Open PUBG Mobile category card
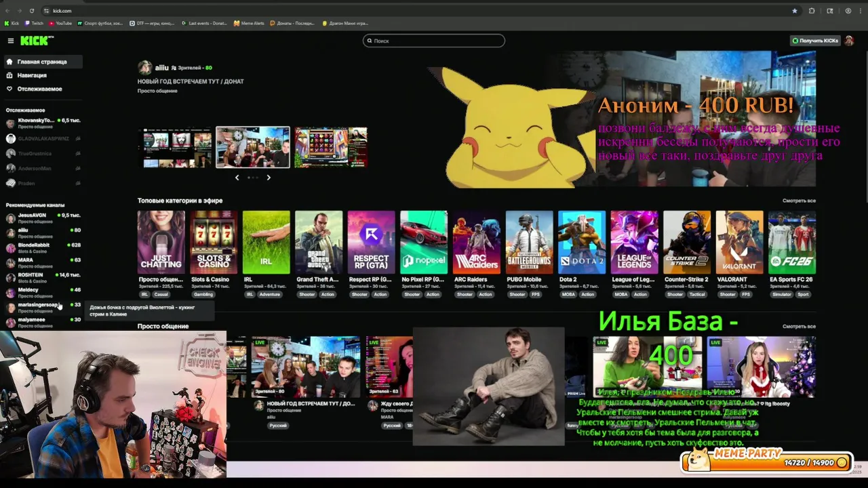Screen dimensions: 868x488 pyautogui.click(x=529, y=242)
